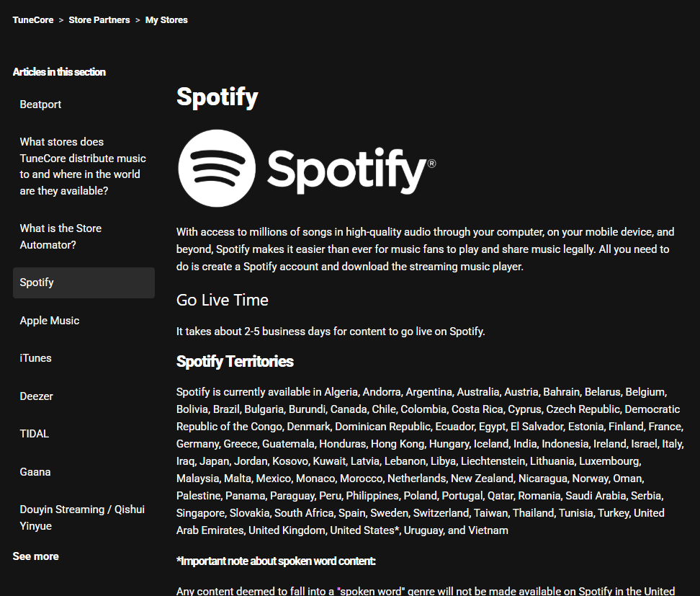700x596 pixels.
Task: Open the Douyin Streaming / Qishui Yinyue article
Action: pyautogui.click(x=81, y=517)
